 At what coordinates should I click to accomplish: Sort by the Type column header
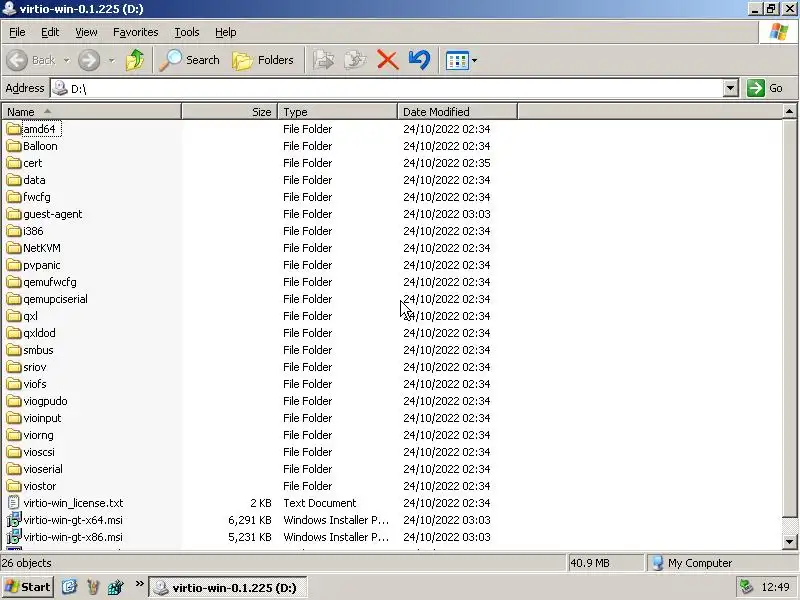(x=337, y=112)
